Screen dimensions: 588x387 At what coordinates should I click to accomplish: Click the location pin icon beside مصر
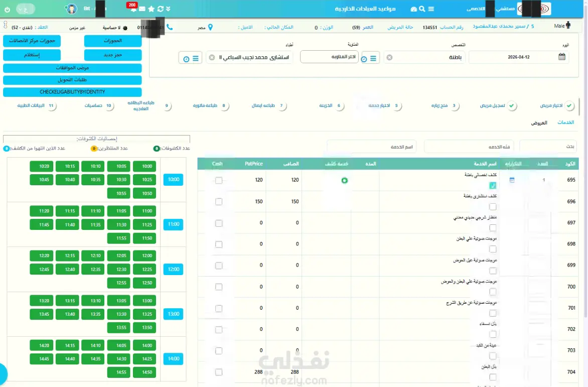pos(210,27)
